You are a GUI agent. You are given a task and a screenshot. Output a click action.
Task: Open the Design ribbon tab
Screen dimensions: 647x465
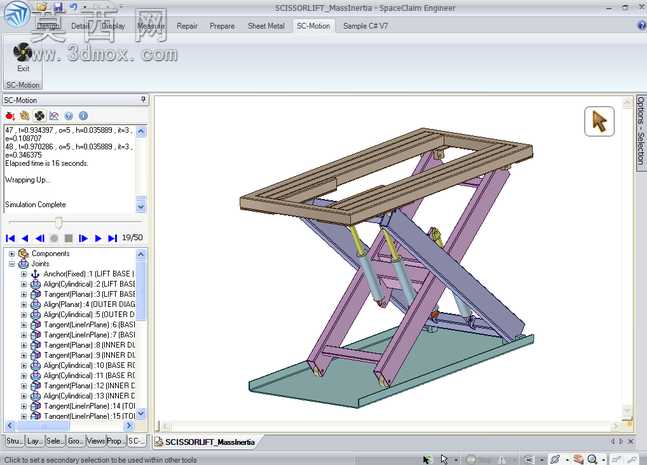(48, 26)
